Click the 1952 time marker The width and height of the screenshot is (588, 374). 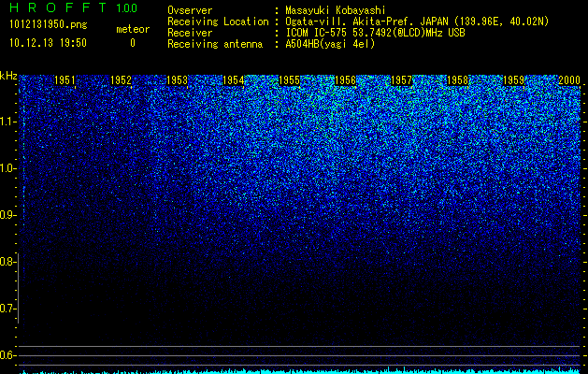(122, 80)
